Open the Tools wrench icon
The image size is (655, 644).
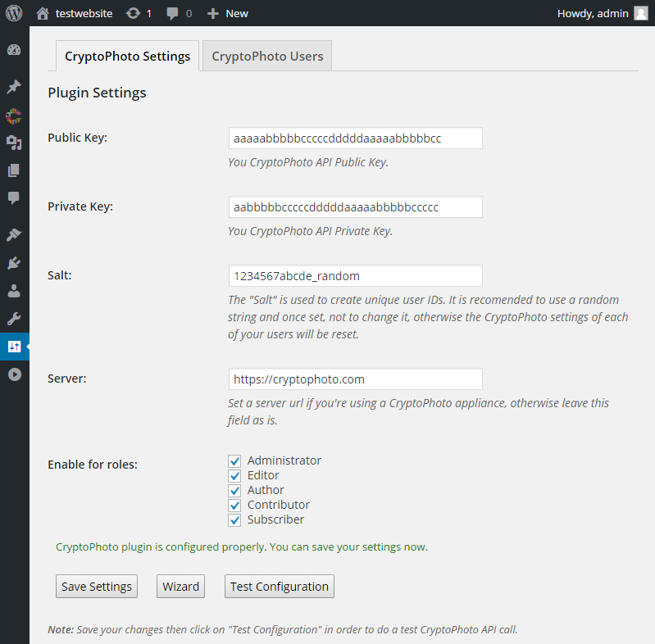point(14,319)
